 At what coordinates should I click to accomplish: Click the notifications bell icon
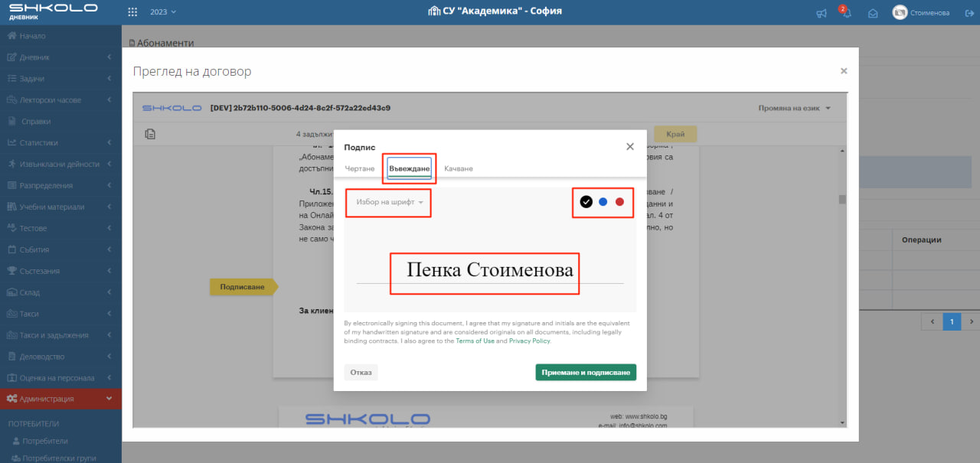point(846,13)
